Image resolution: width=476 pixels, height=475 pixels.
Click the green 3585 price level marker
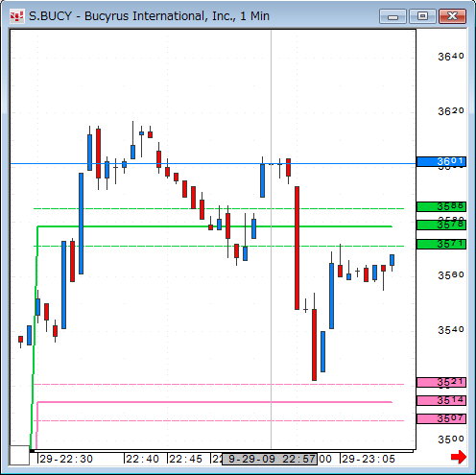pos(441,206)
